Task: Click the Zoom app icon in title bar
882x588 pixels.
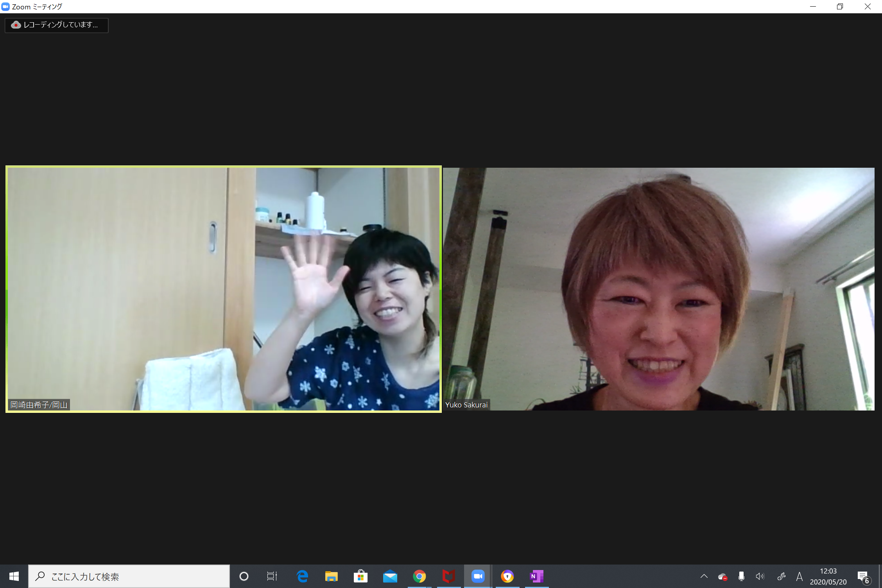Action: click(5, 7)
